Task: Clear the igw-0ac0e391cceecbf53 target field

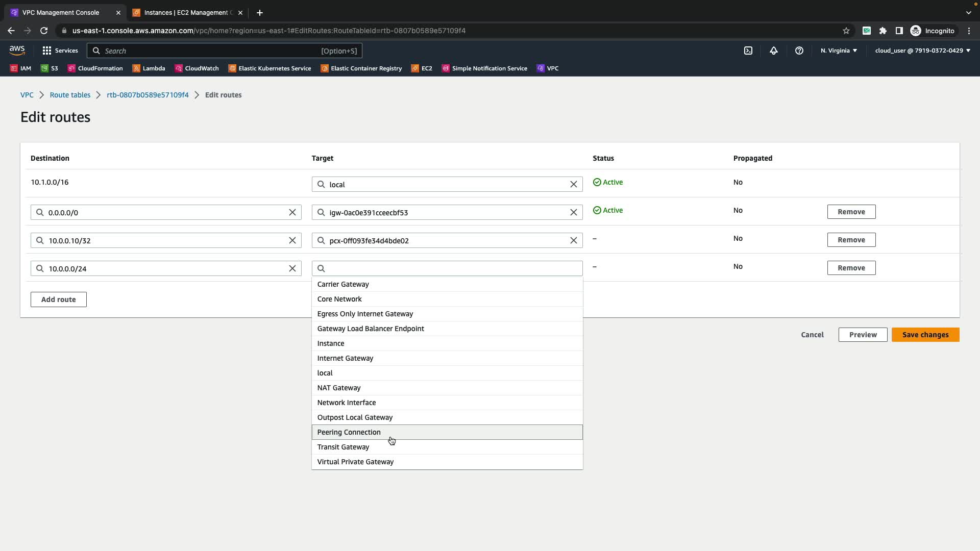Action: 573,212
